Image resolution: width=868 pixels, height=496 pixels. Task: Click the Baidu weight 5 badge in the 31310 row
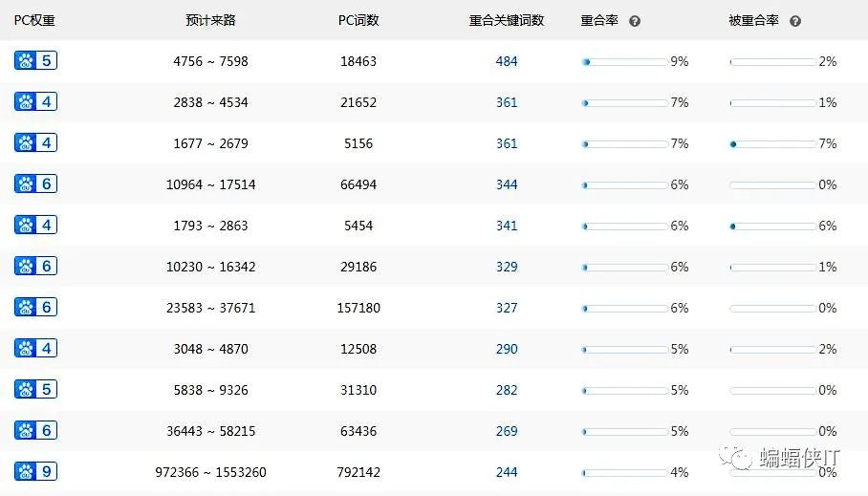point(35,389)
